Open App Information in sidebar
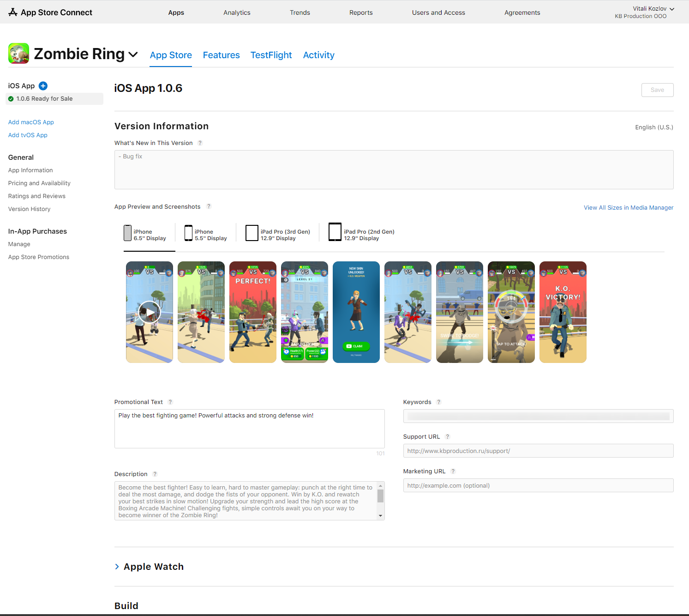Screen dimensions: 689x616 tap(30, 170)
